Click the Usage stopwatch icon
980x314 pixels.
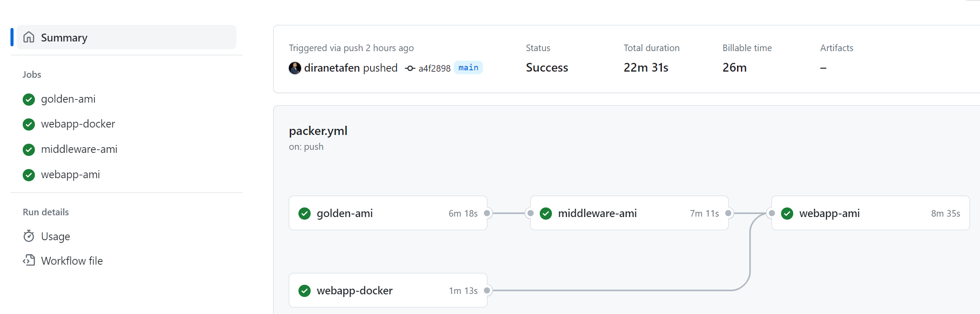click(29, 236)
